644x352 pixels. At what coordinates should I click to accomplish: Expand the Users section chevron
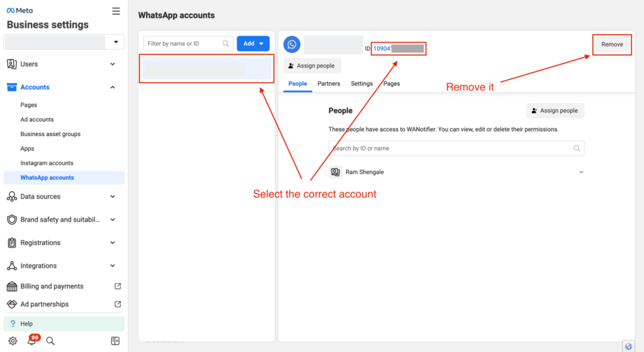coord(113,64)
